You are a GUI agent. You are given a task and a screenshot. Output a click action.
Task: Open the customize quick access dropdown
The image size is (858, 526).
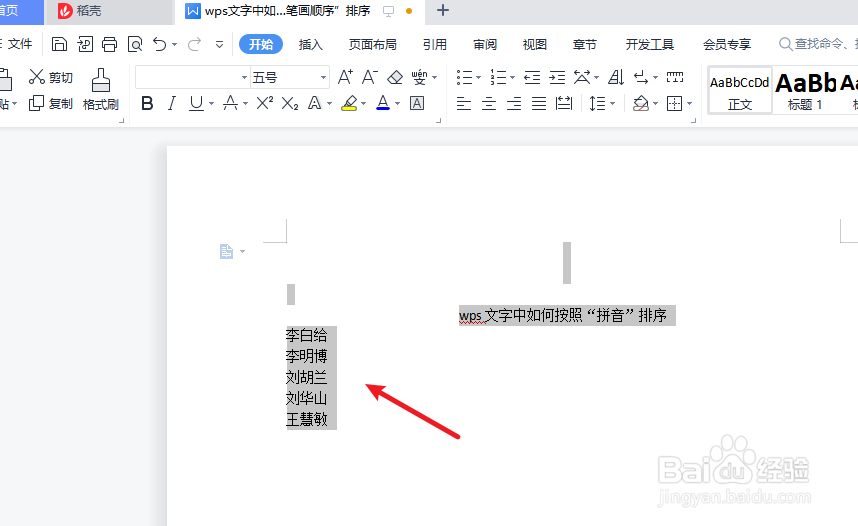[219, 44]
